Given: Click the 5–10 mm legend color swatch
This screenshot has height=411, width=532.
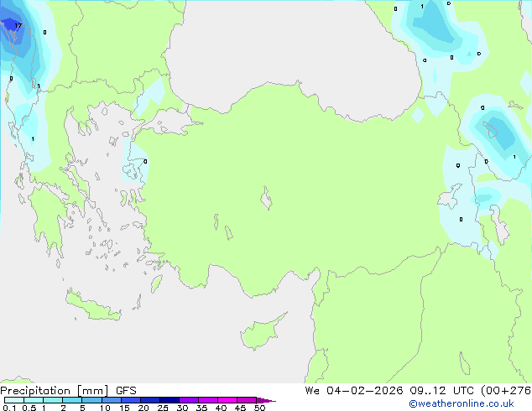Looking at the screenshot, I should coord(91,400).
